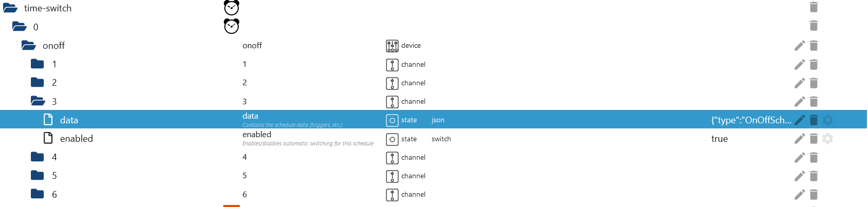Expand the channel 4 folder
Image resolution: width=868 pixels, height=207 pixels.
click(38, 157)
